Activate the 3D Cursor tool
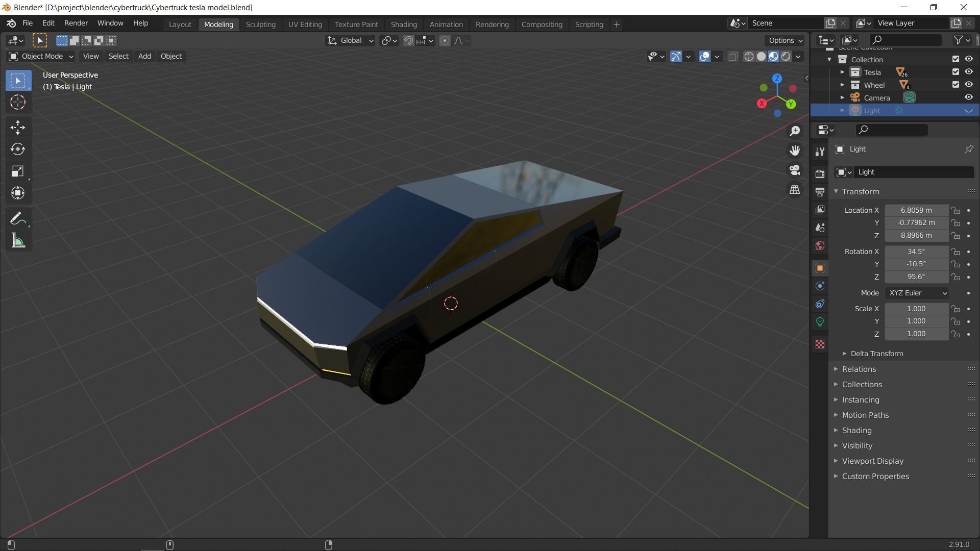This screenshot has height=551, width=980. click(x=18, y=103)
